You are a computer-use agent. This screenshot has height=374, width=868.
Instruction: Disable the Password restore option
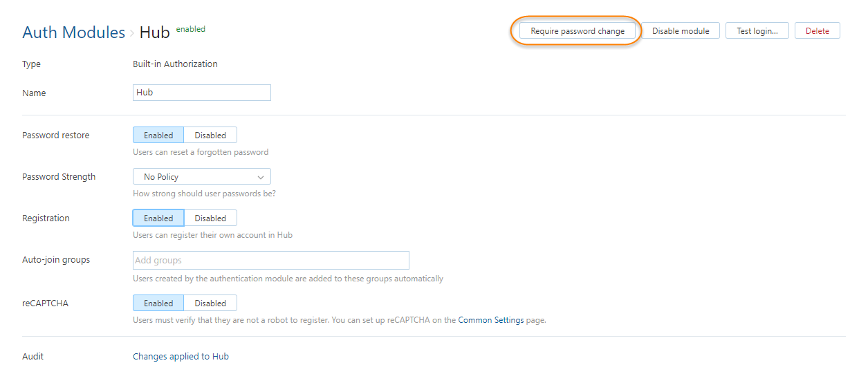(x=210, y=135)
